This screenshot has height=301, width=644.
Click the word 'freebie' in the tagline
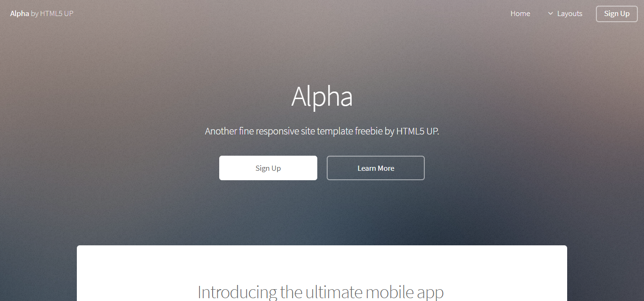click(x=369, y=131)
